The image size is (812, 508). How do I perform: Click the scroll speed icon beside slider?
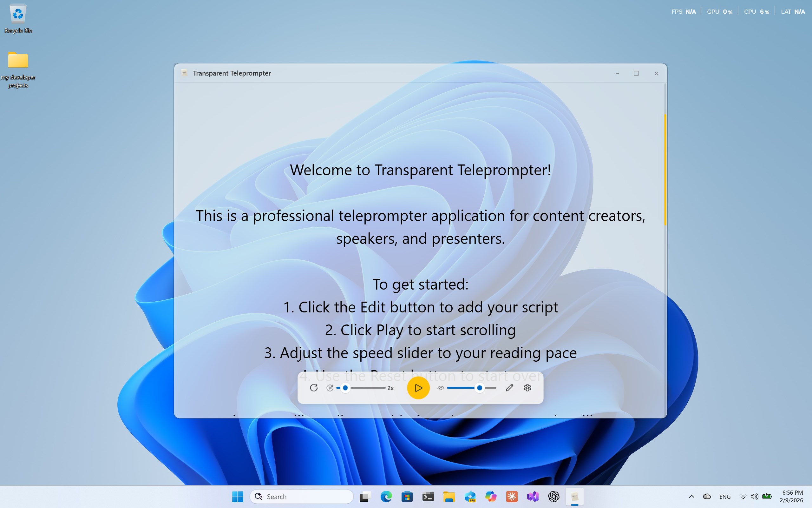(330, 388)
